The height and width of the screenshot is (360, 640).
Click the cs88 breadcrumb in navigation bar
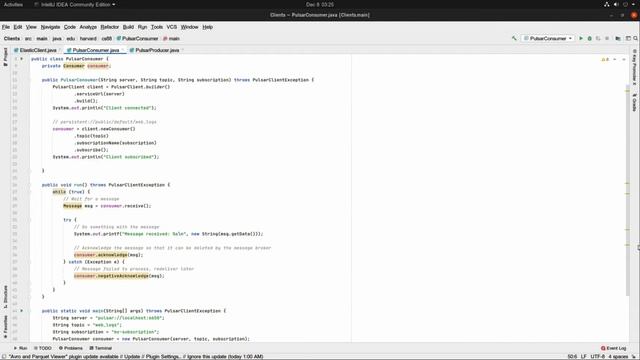pyautogui.click(x=107, y=38)
